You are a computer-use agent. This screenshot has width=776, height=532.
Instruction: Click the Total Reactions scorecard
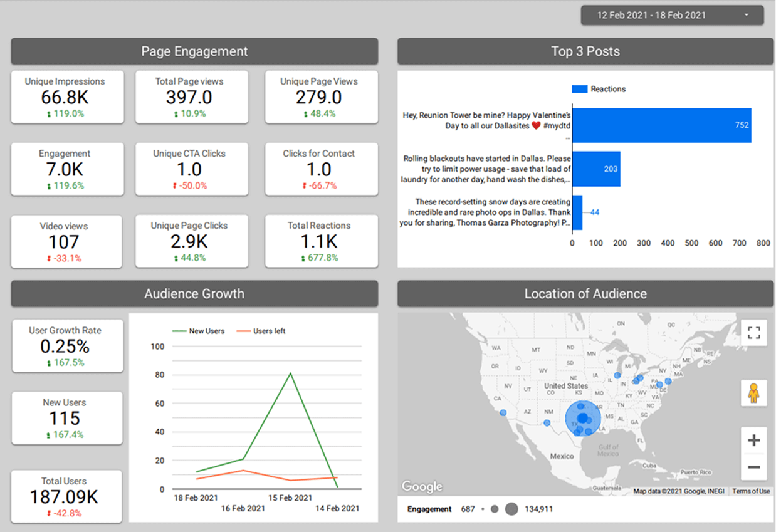click(x=322, y=241)
